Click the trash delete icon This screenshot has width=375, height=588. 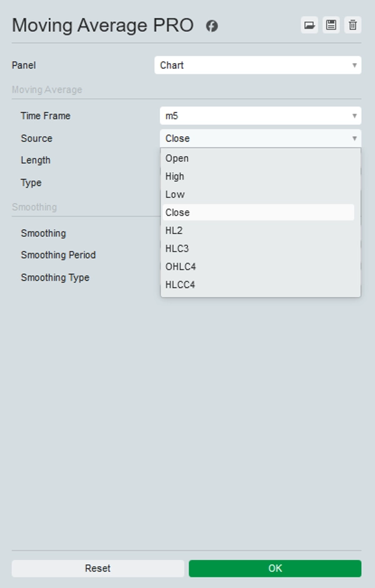point(352,26)
